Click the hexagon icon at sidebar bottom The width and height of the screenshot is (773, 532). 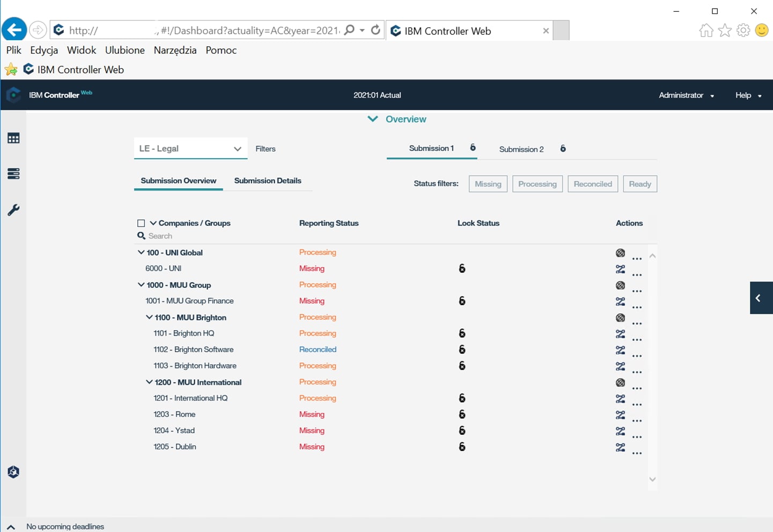pos(13,472)
